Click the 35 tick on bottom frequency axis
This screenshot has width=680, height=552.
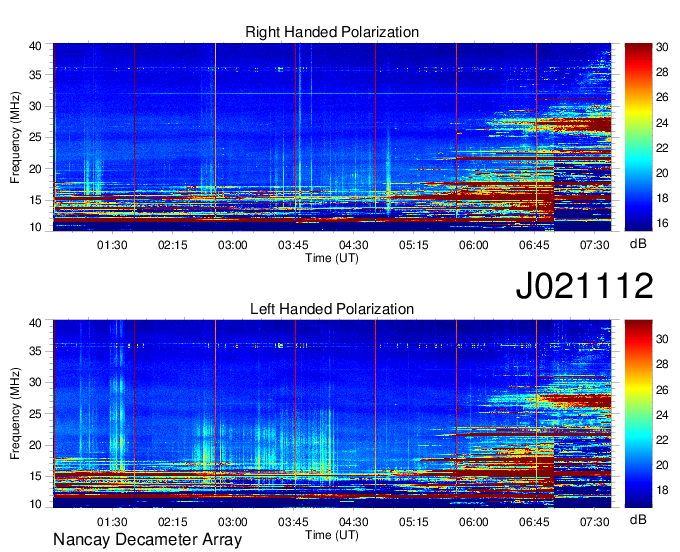[x=35, y=351]
